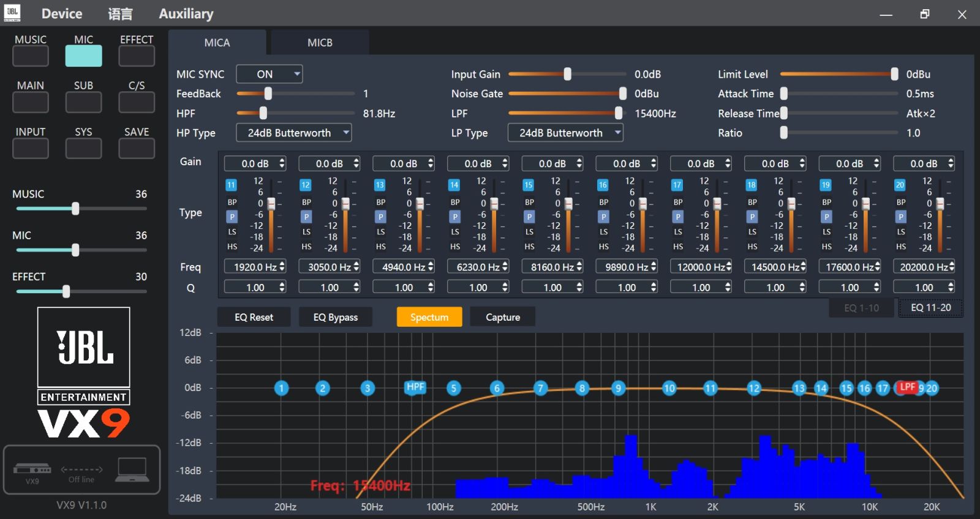Select EQ node 1 on the graph
This screenshot has width=980, height=519.
pyautogui.click(x=281, y=388)
